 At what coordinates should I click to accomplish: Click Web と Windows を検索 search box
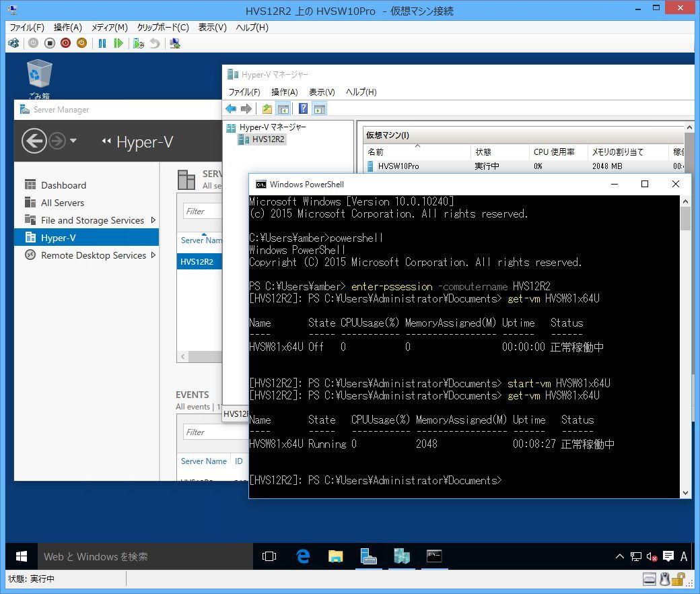coord(145,556)
